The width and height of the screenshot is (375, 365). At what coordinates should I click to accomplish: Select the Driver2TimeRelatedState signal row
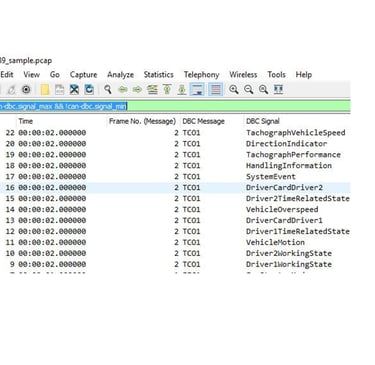tap(175, 199)
